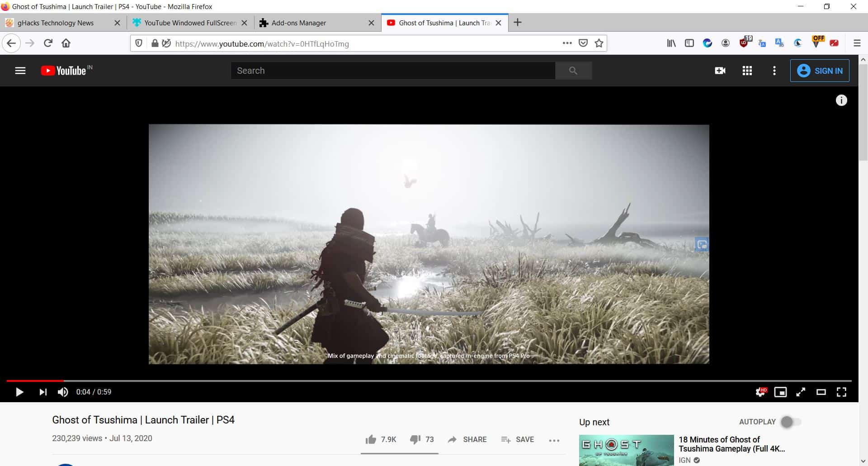The width and height of the screenshot is (868, 466).
Task: Play the video
Action: point(19,392)
